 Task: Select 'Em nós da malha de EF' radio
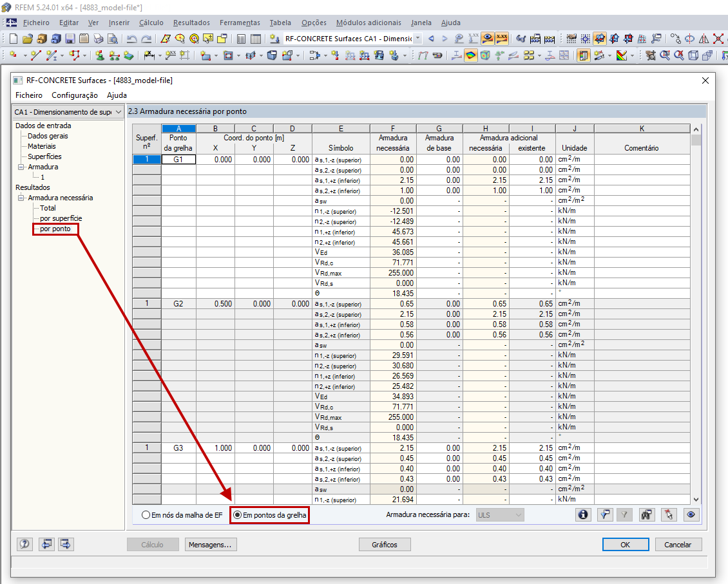click(x=146, y=515)
